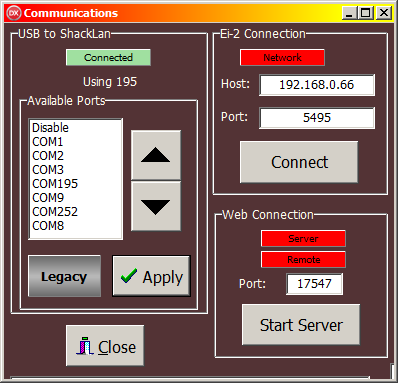Click the Host IP address field
The width and height of the screenshot is (398, 383).
click(317, 85)
